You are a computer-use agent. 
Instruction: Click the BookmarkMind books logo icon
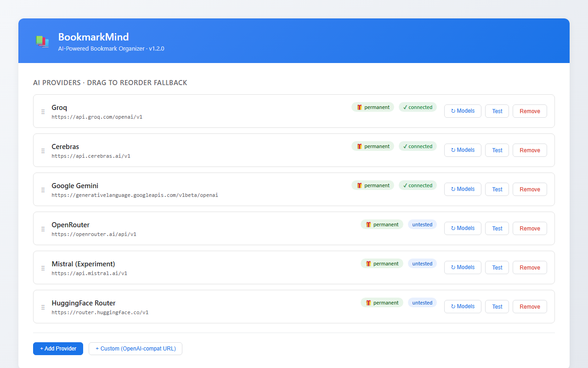42,41
